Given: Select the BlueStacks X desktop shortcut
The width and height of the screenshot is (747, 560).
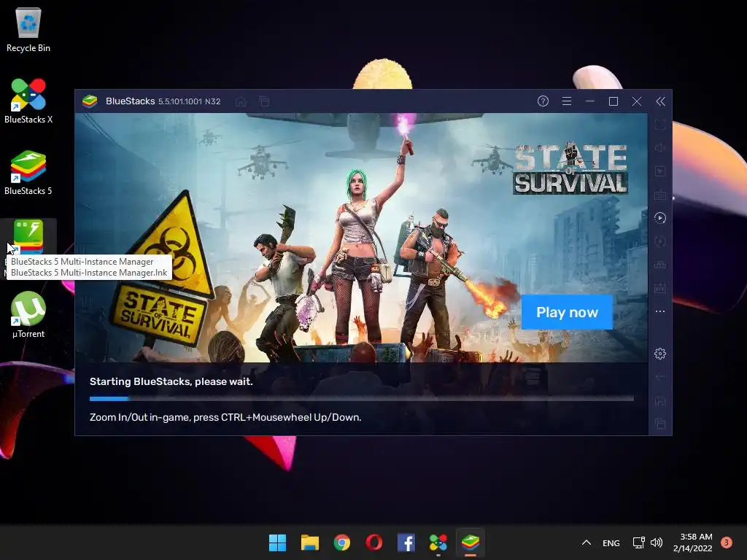Looking at the screenshot, I should point(28,101).
